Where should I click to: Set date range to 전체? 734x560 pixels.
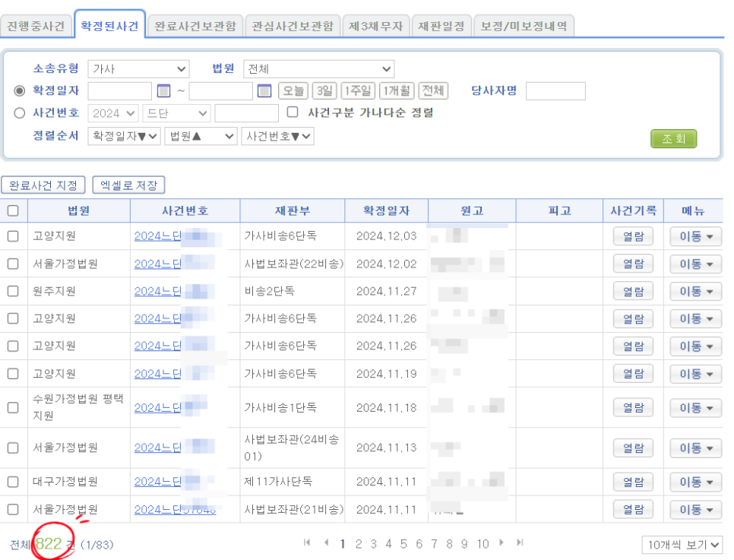click(x=433, y=90)
